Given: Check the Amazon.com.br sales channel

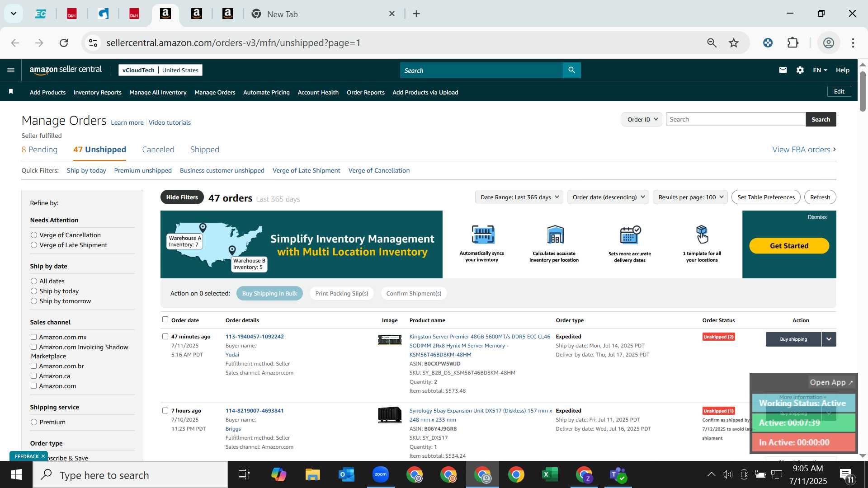Looking at the screenshot, I should point(33,366).
